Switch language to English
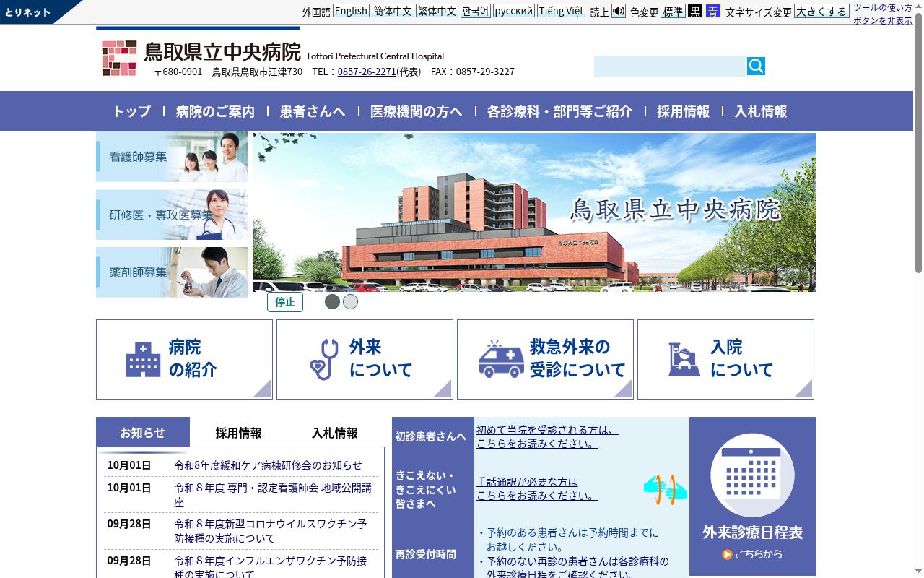Viewport: 924px width, 578px height. pyautogui.click(x=351, y=11)
